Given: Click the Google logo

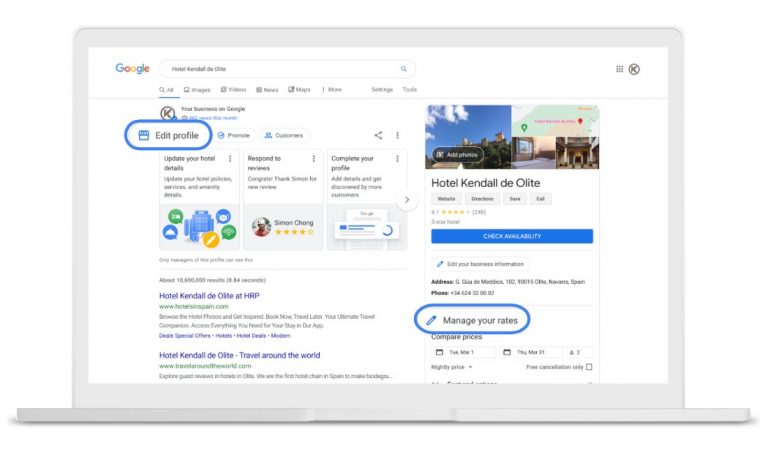Looking at the screenshot, I should [x=132, y=69].
